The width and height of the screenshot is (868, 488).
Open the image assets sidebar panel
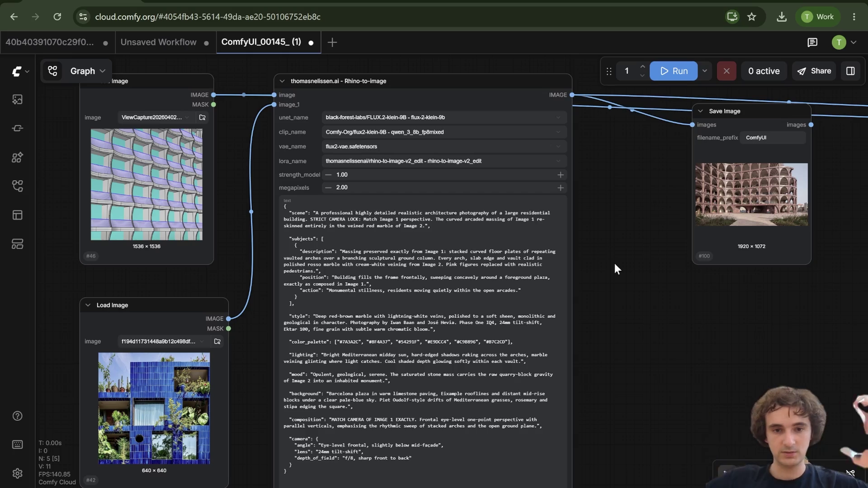pos(17,100)
